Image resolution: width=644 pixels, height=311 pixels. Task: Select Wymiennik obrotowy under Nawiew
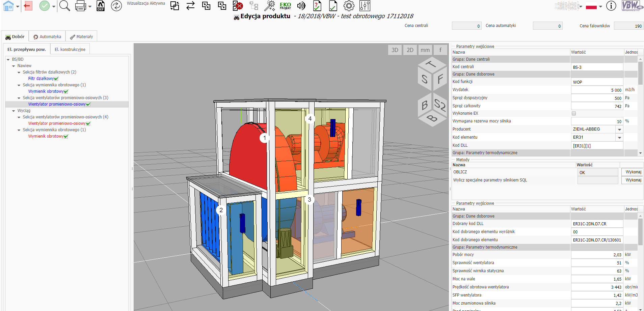[x=46, y=91]
